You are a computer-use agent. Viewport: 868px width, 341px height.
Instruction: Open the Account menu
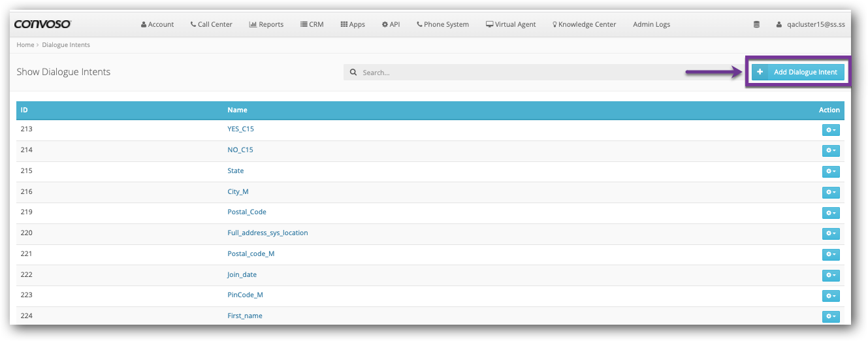pos(157,25)
